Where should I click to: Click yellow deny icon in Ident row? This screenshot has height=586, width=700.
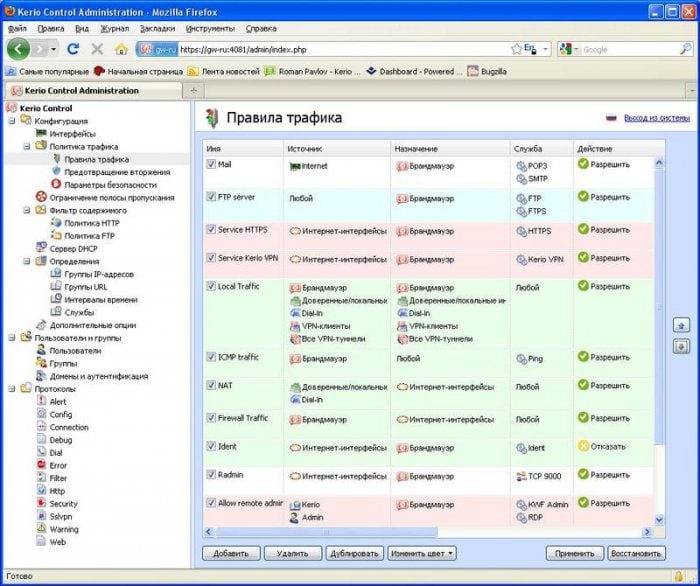click(x=583, y=446)
